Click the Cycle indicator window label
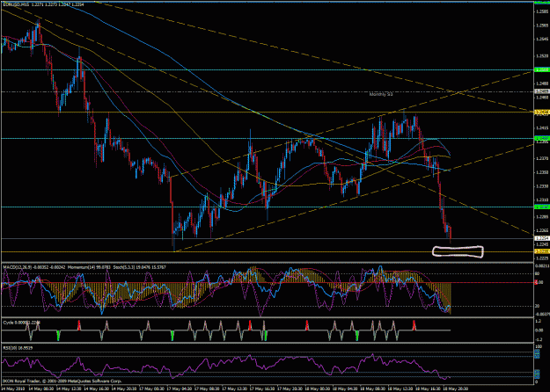Screen dimensions: 550x392 [21, 323]
